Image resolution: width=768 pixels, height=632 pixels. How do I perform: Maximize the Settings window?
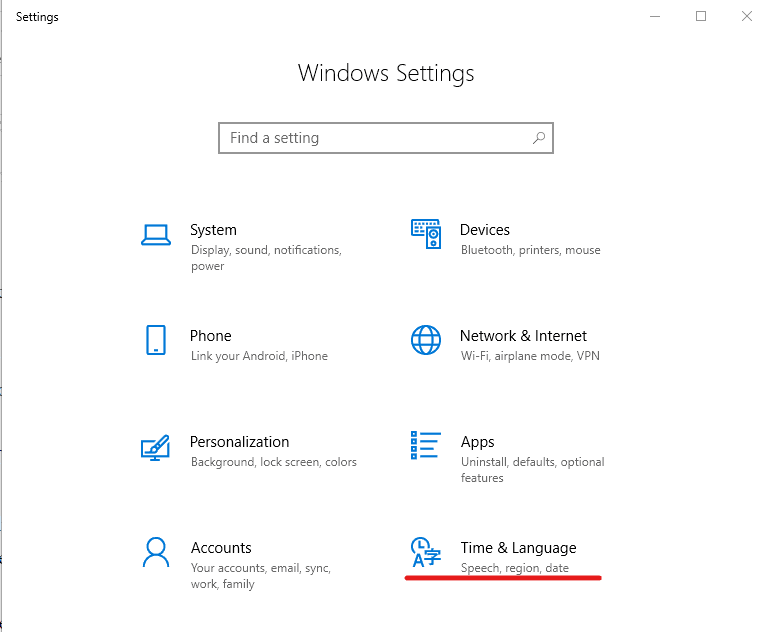point(701,17)
